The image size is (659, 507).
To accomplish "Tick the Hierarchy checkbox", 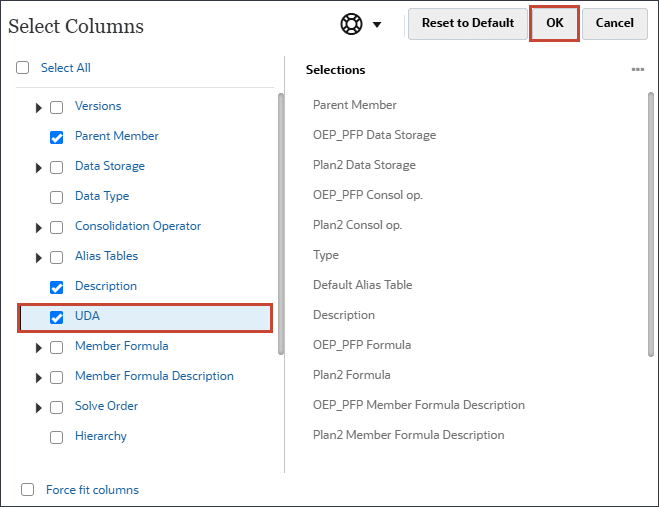I will [x=57, y=437].
